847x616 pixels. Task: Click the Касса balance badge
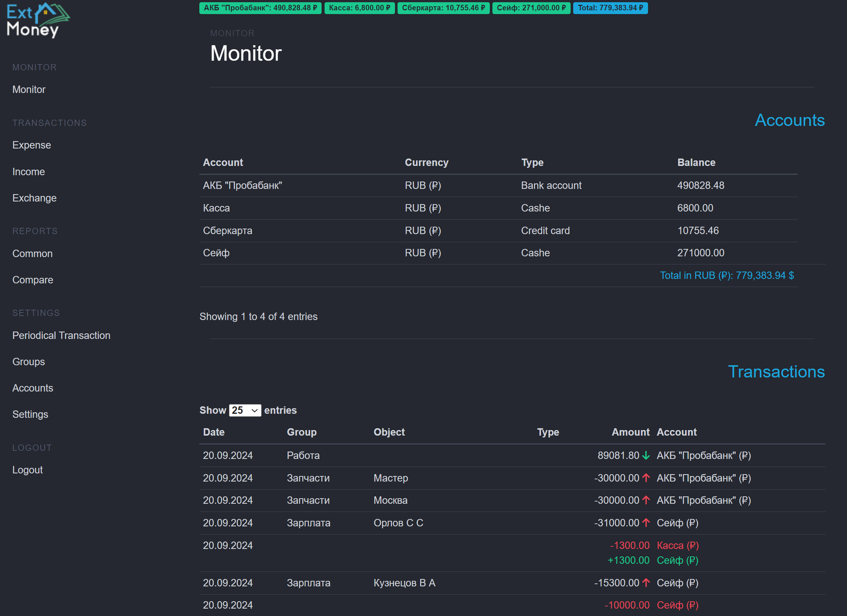pos(359,8)
